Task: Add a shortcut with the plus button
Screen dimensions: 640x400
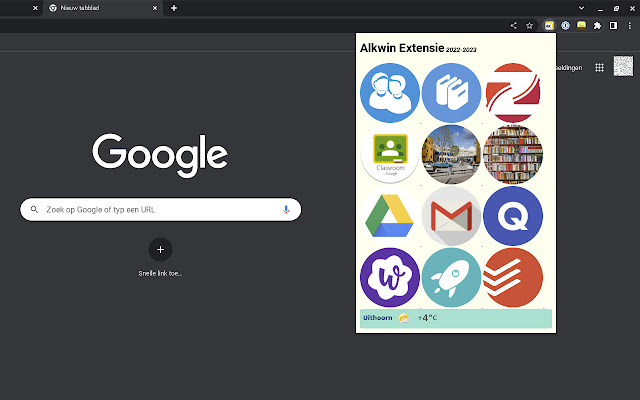Action: (160, 250)
